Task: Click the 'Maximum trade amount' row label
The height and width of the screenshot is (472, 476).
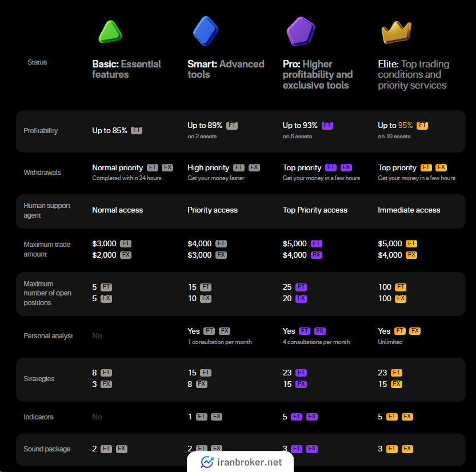Action: (x=47, y=249)
